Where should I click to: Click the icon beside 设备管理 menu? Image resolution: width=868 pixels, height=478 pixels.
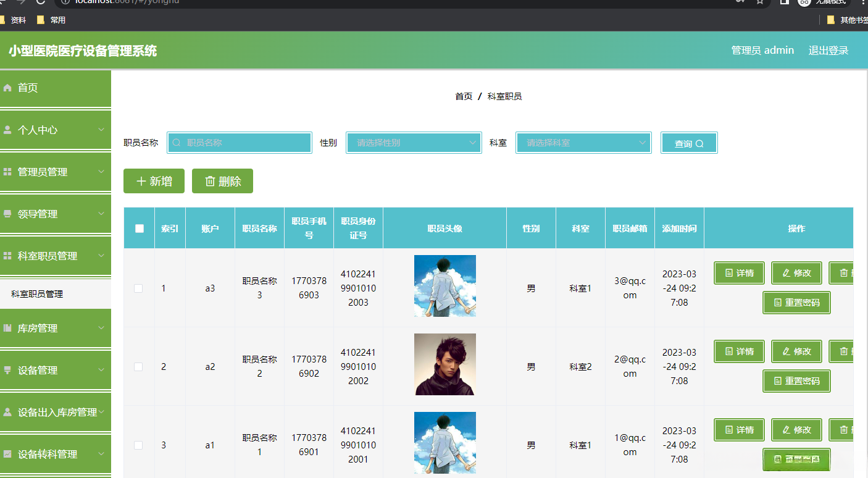[x=7, y=371]
